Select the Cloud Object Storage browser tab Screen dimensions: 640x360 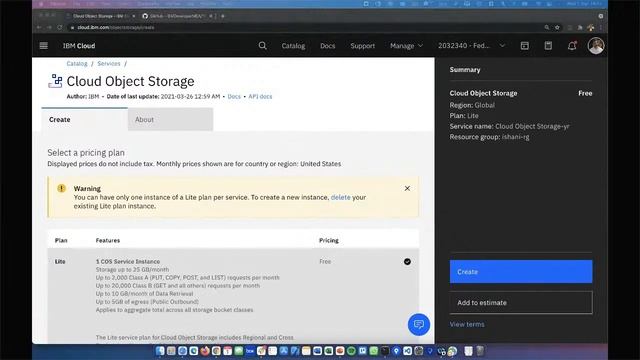[x=100, y=16]
